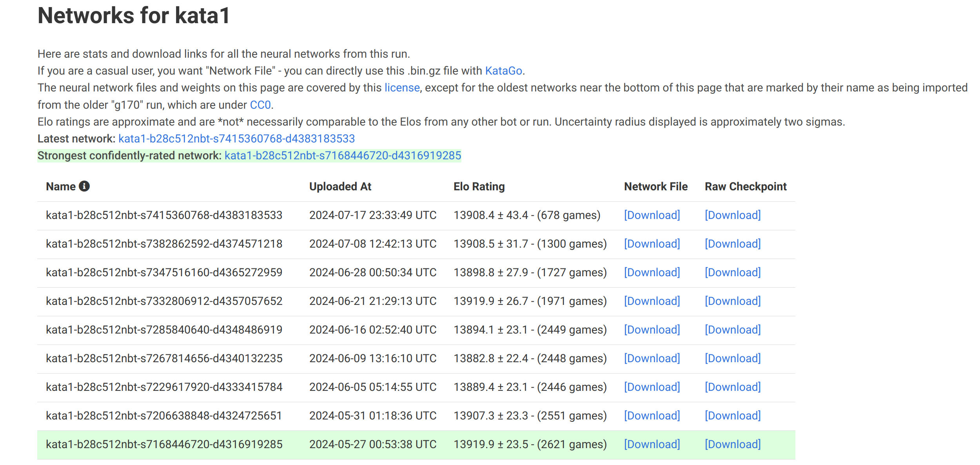Viewport: 980px width, 465px height.
Task: Download Raw Checkpoint for s7347516160-d4365272959
Action: point(733,272)
